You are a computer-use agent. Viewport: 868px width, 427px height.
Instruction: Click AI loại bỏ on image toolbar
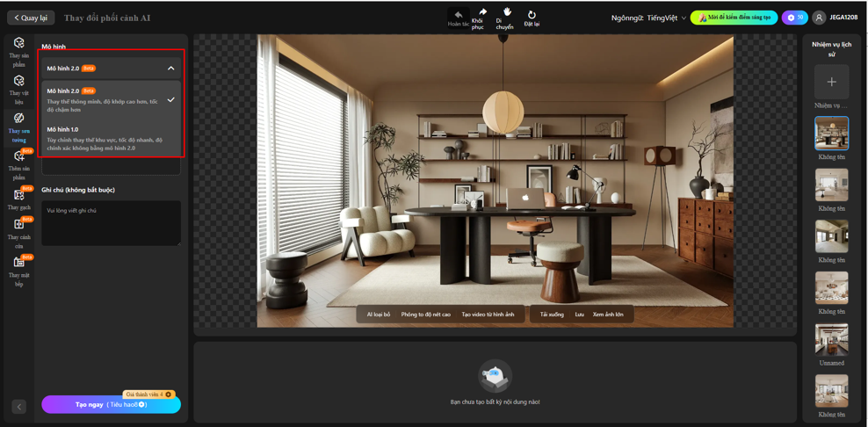379,314
